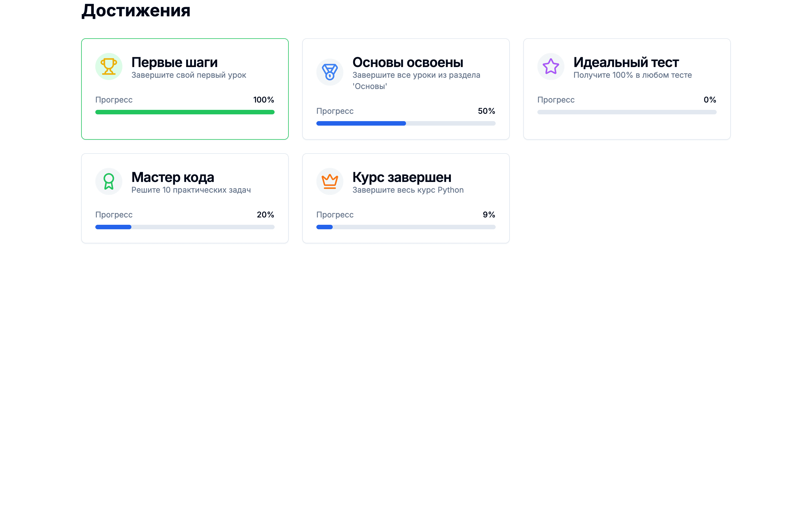Open the 'Первые шаги' achievement title
The width and height of the screenshot is (812, 507).
(175, 62)
